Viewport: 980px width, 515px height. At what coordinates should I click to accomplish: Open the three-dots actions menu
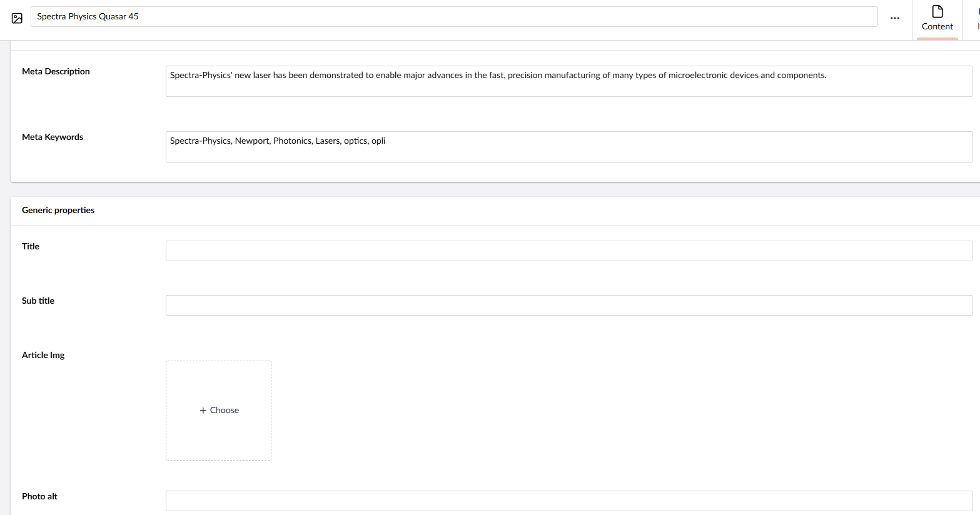894,18
